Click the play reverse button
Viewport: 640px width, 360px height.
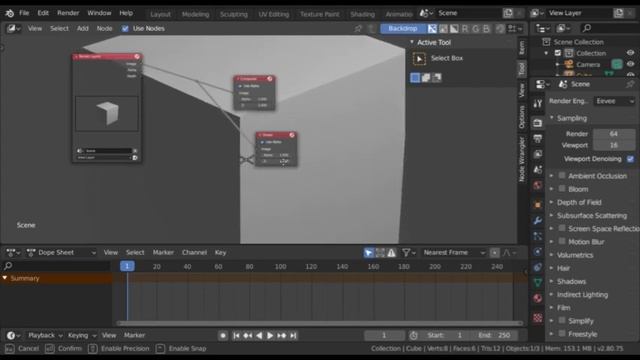pos(259,336)
